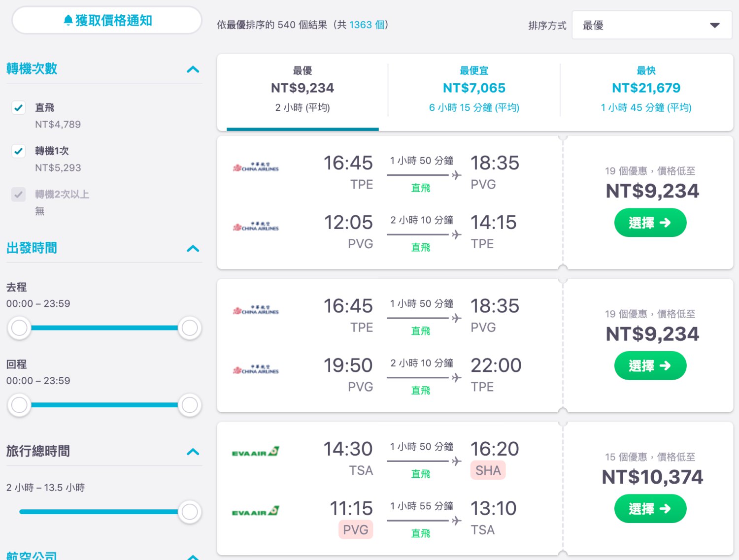
Task: Toggle the 轉機2次以上 checkbox
Action: (x=19, y=194)
